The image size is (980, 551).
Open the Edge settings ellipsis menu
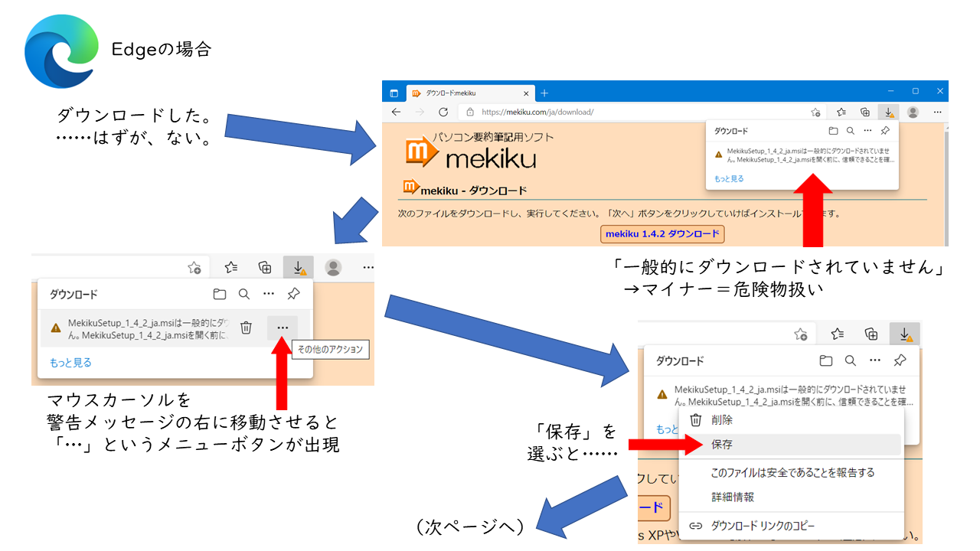[x=936, y=112]
